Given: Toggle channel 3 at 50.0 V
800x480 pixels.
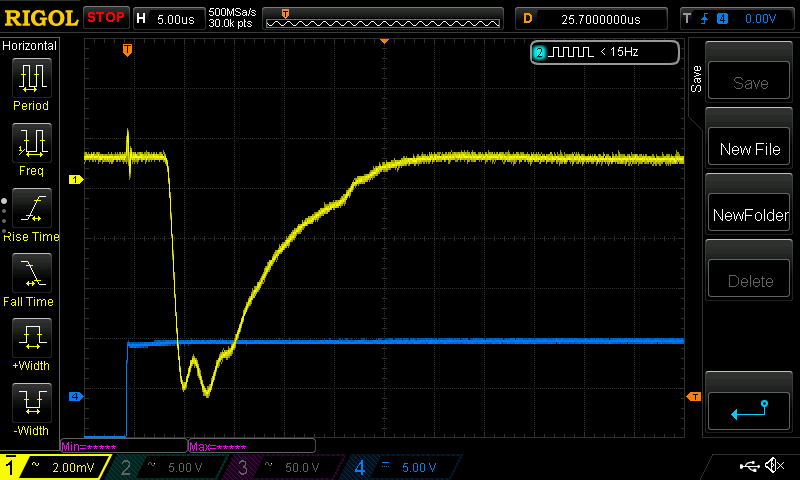Looking at the screenshot, I should click(286, 467).
